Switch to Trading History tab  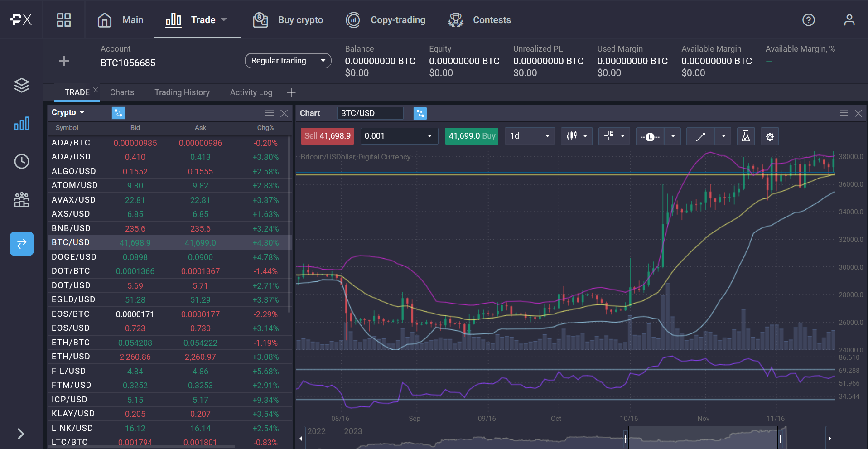click(x=182, y=92)
